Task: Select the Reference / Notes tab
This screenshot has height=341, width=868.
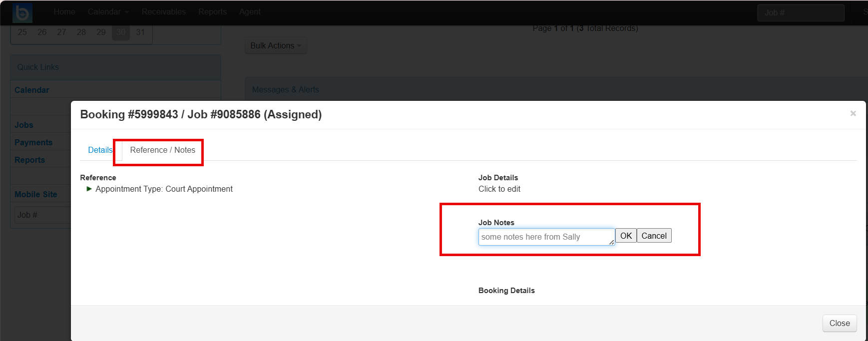Action: click(x=163, y=150)
